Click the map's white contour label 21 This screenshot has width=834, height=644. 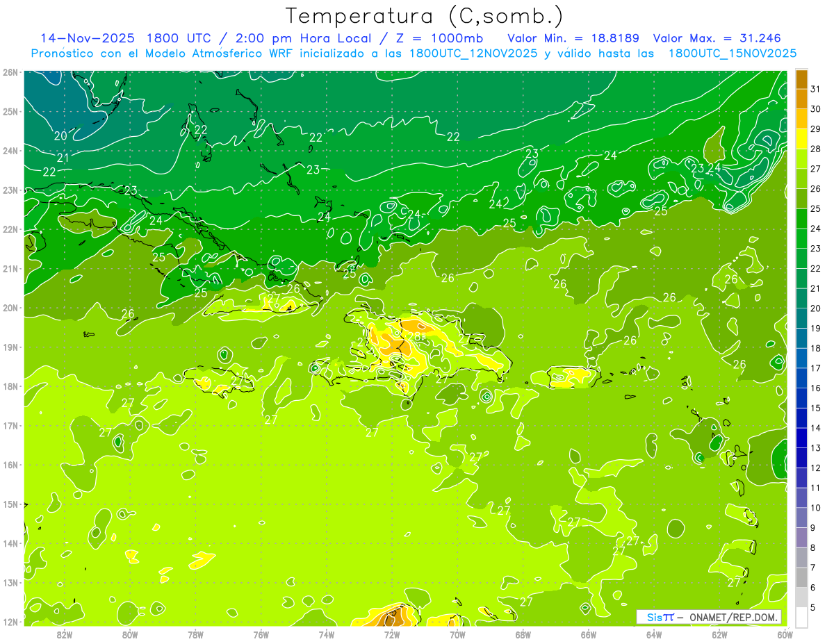[x=63, y=158]
